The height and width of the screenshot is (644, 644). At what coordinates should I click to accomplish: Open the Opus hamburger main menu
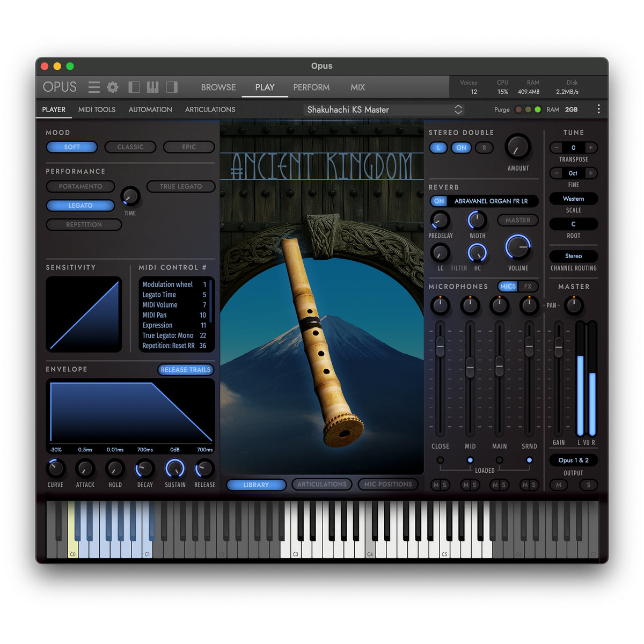[x=94, y=87]
